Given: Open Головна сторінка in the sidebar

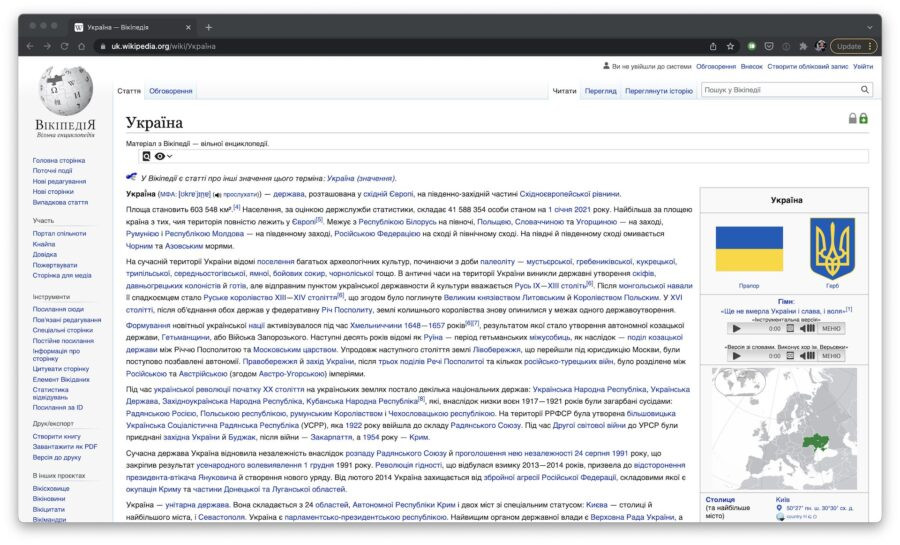Looking at the screenshot, I should 59,161.
